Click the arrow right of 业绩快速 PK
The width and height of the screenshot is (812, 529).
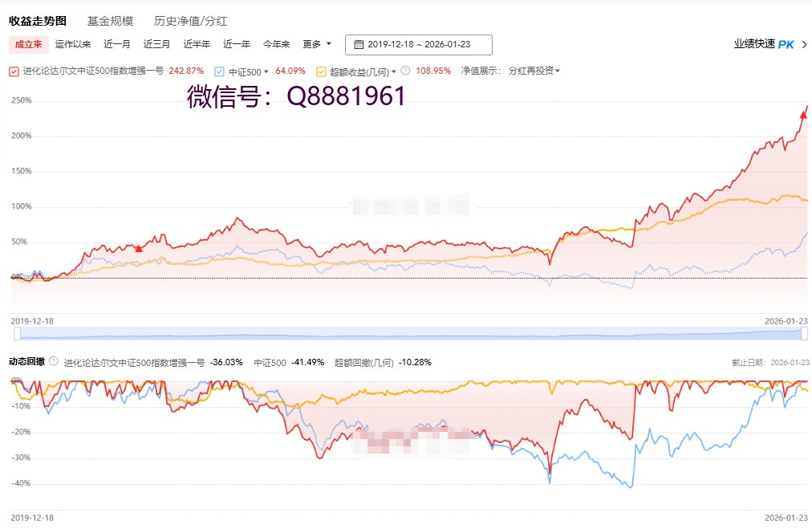pyautogui.click(x=804, y=45)
